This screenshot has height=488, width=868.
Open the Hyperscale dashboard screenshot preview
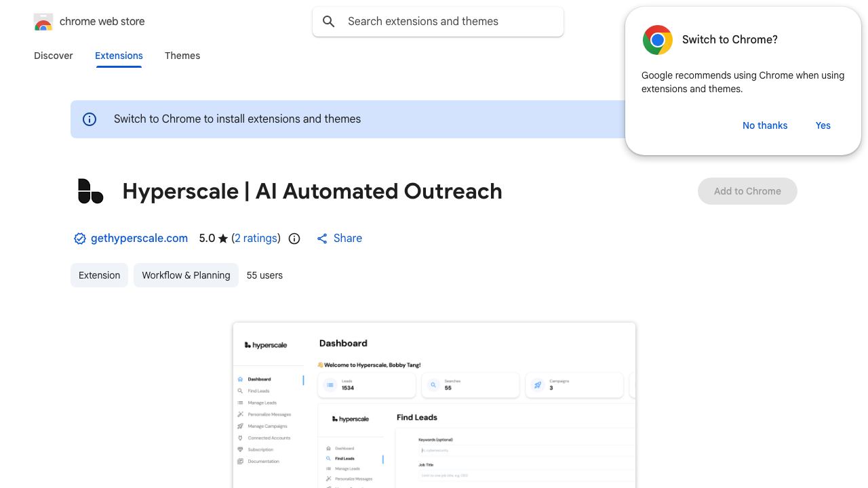(434, 405)
